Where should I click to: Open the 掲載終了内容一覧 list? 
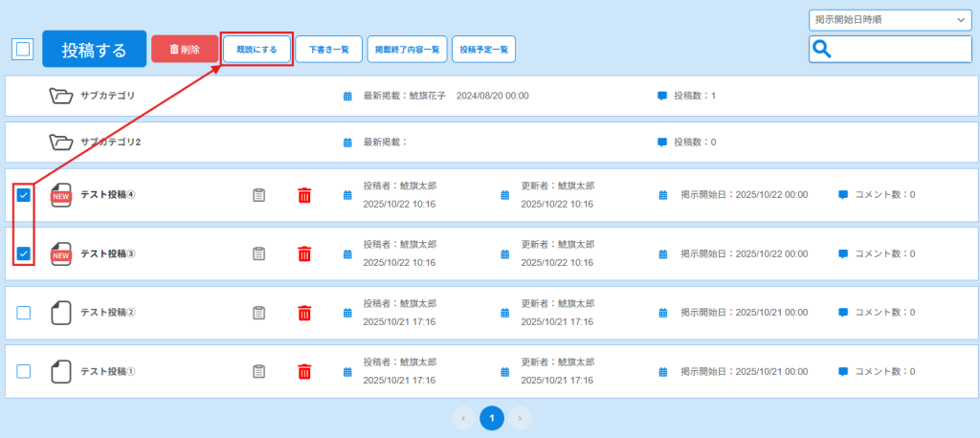coord(407,50)
